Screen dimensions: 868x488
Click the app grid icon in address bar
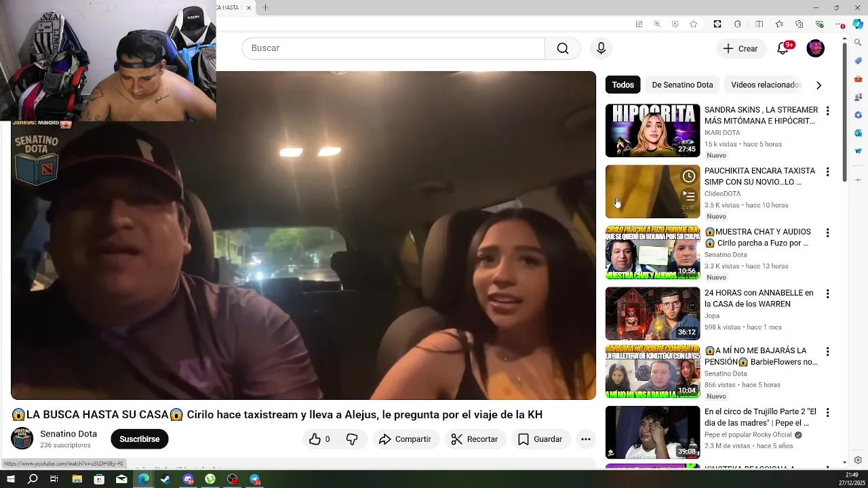click(639, 24)
